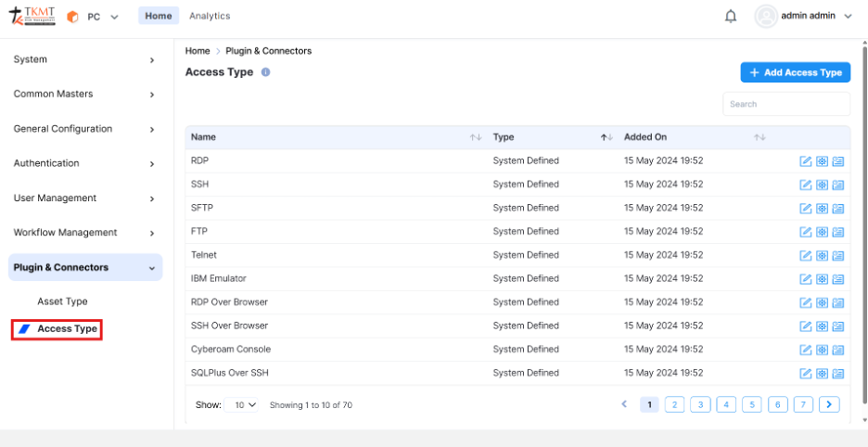Screen dimensions: 868x447
Task: Expand the Common Masters section
Action: click(85, 95)
